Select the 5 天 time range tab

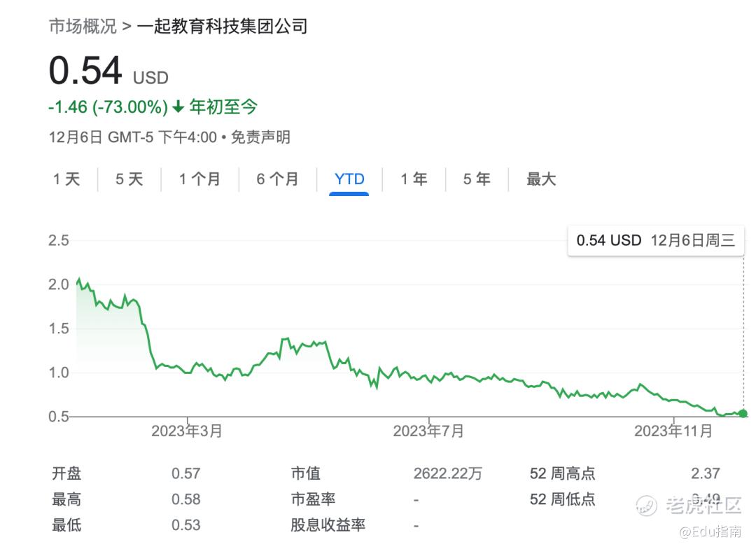pos(129,179)
